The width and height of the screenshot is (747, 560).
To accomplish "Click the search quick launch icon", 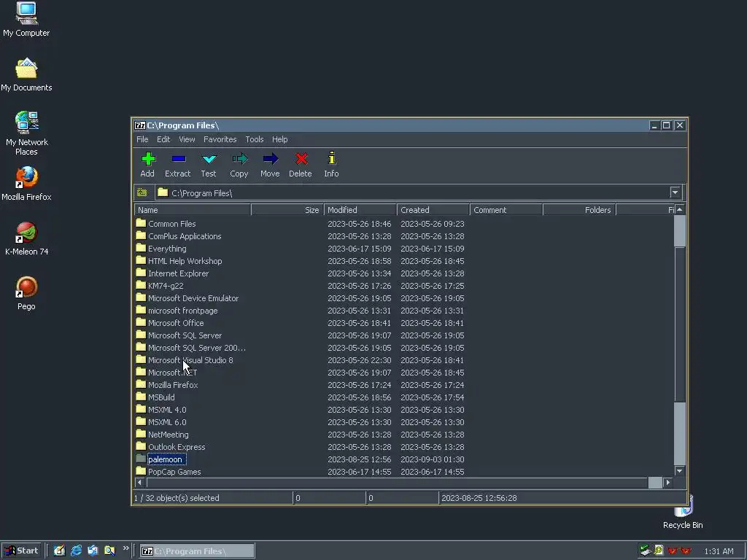I will tap(109, 551).
